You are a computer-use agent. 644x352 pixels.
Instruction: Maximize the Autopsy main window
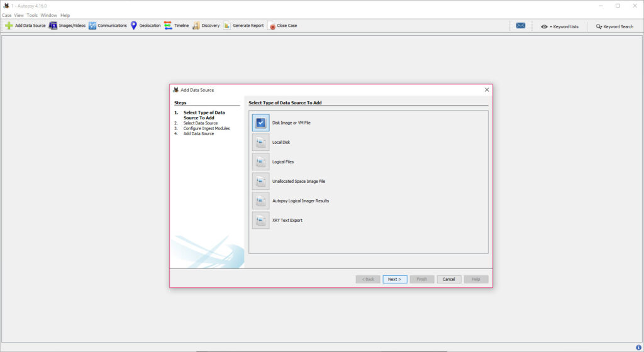[x=618, y=6]
